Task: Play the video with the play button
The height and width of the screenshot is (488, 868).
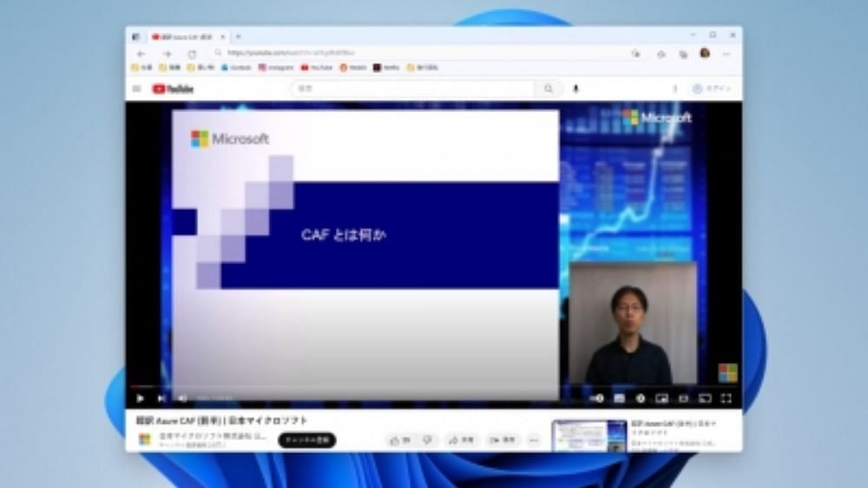Action: pos(140,399)
